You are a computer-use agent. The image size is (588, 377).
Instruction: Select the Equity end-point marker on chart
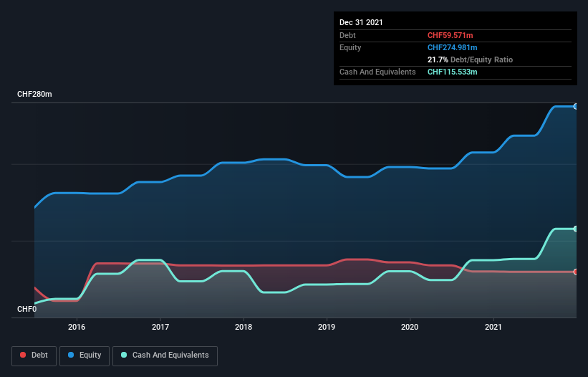[x=576, y=107]
